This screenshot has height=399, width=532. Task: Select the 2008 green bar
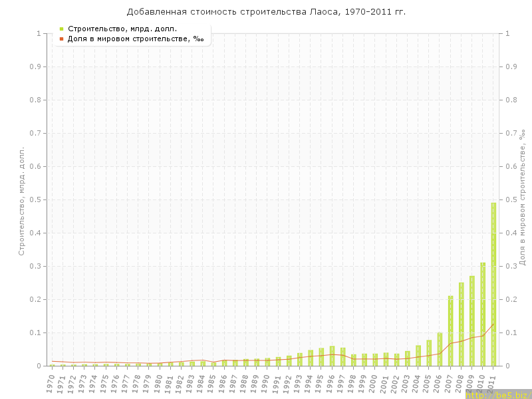[x=462, y=326]
